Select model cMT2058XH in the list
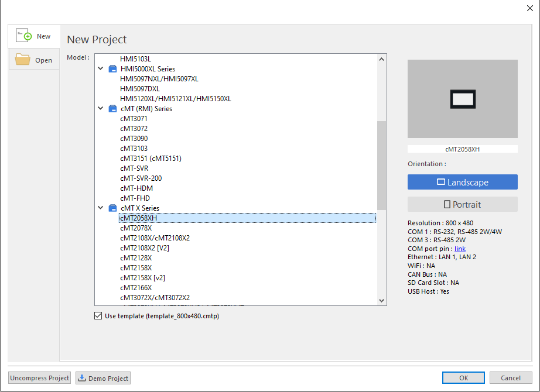The image size is (540, 392). click(247, 218)
